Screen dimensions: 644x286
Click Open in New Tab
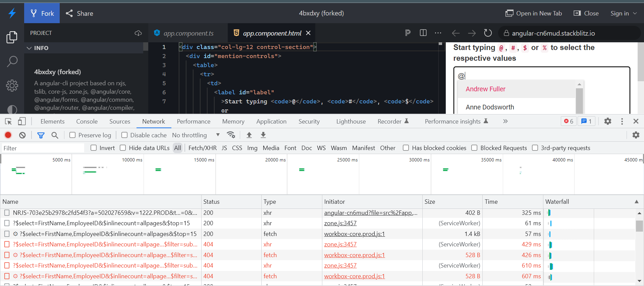tap(534, 13)
